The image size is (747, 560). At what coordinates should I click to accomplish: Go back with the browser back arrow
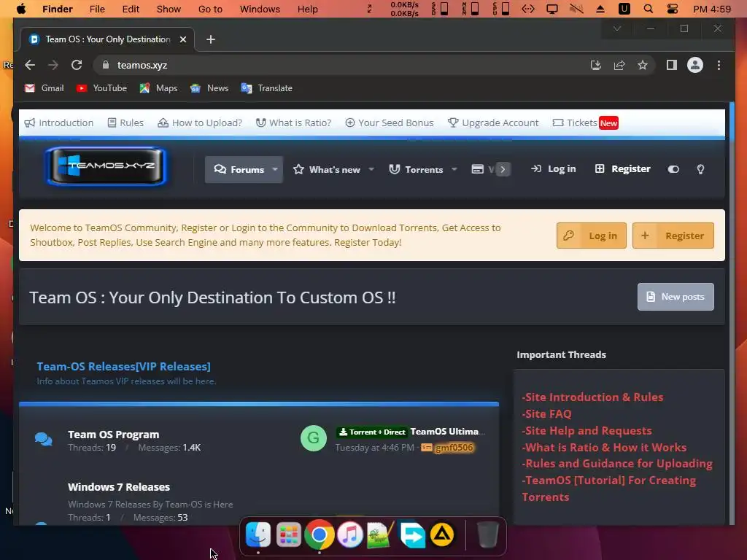tap(30, 65)
